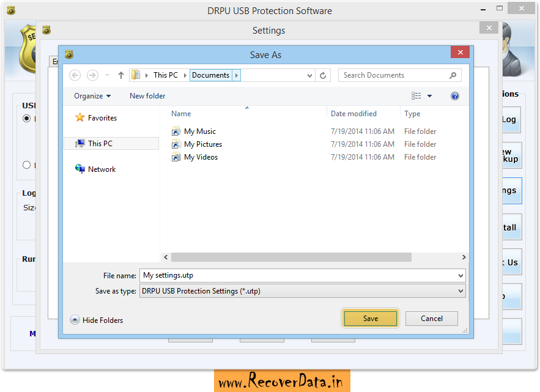540x392 pixels.
Task: Collapse the pane with Hide Folders
Action: point(97,320)
